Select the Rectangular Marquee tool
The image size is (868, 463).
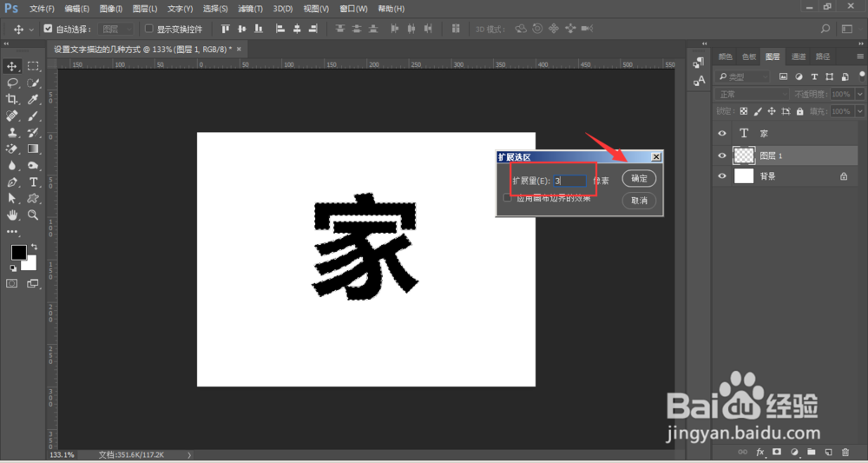pyautogui.click(x=33, y=67)
